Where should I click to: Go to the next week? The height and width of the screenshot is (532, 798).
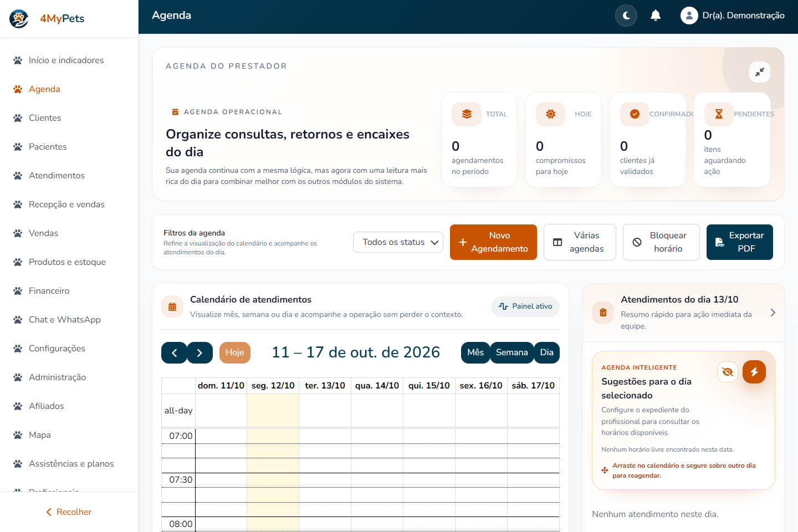click(x=200, y=353)
